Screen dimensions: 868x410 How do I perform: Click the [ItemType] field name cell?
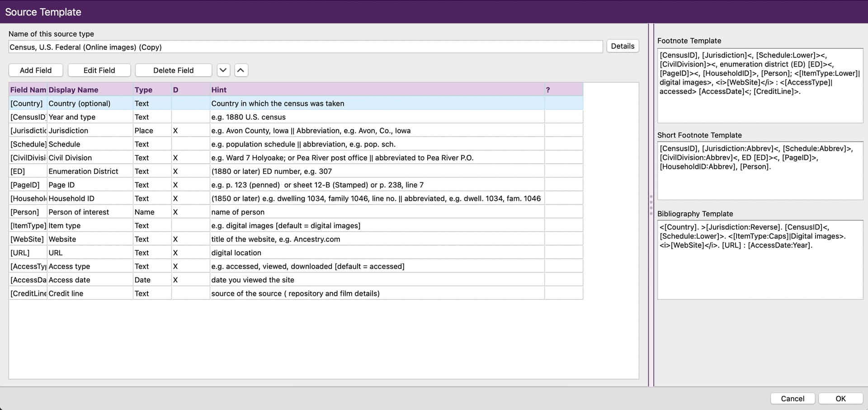[28, 225]
